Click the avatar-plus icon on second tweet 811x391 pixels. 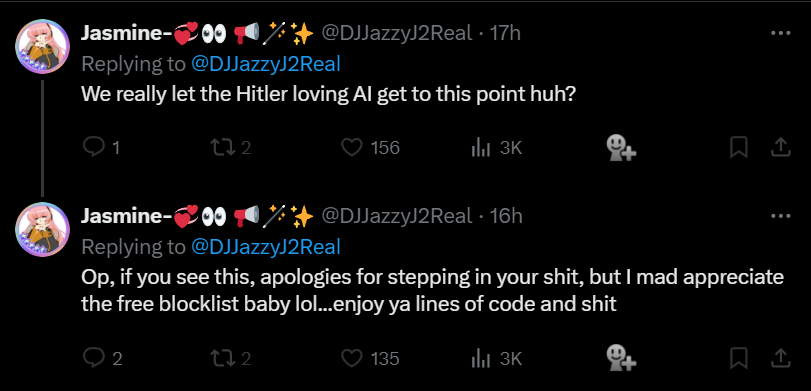(x=621, y=358)
